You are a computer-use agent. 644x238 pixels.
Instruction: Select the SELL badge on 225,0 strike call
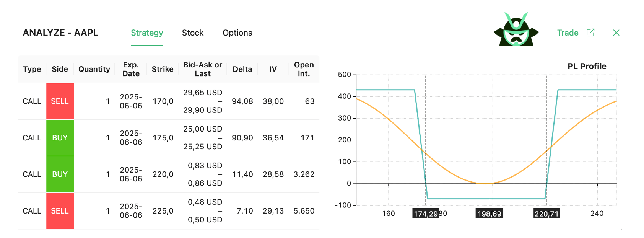click(x=60, y=210)
